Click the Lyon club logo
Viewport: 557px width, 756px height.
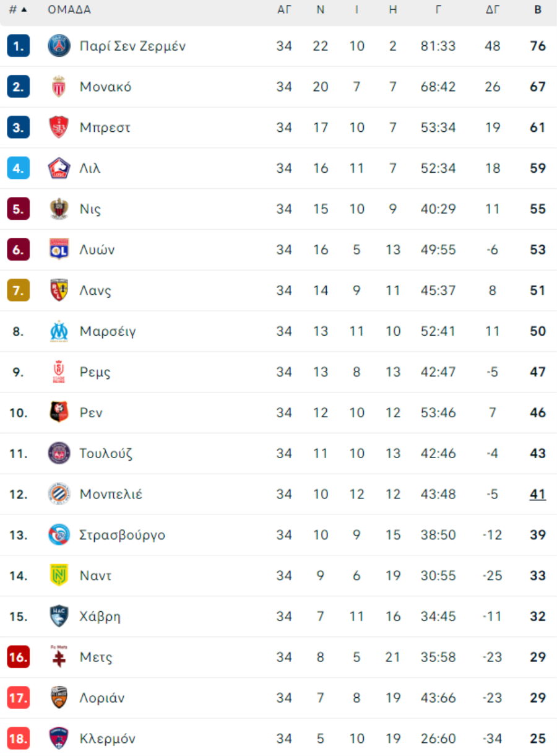59,250
